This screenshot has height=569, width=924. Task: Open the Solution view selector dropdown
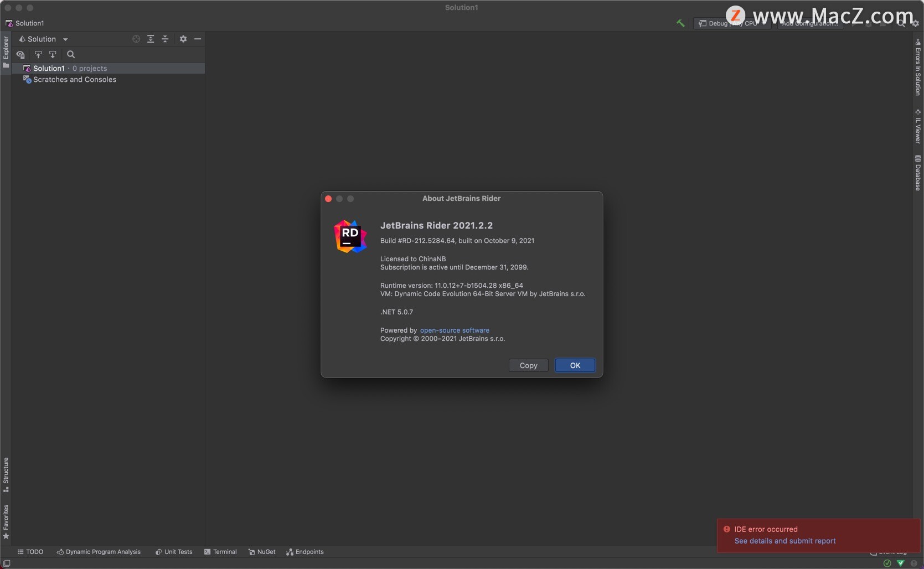(43, 39)
